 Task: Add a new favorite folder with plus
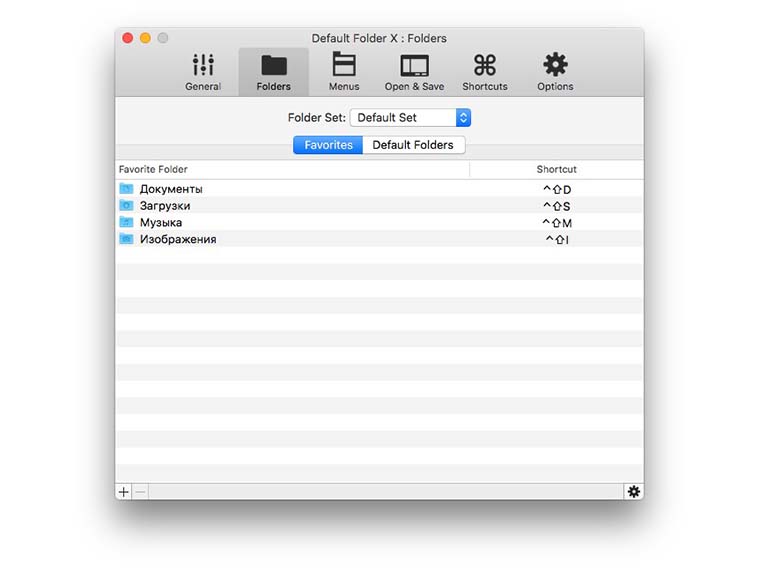pos(124,492)
